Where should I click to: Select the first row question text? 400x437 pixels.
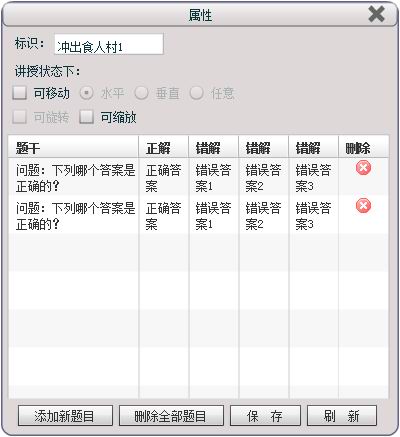75,178
